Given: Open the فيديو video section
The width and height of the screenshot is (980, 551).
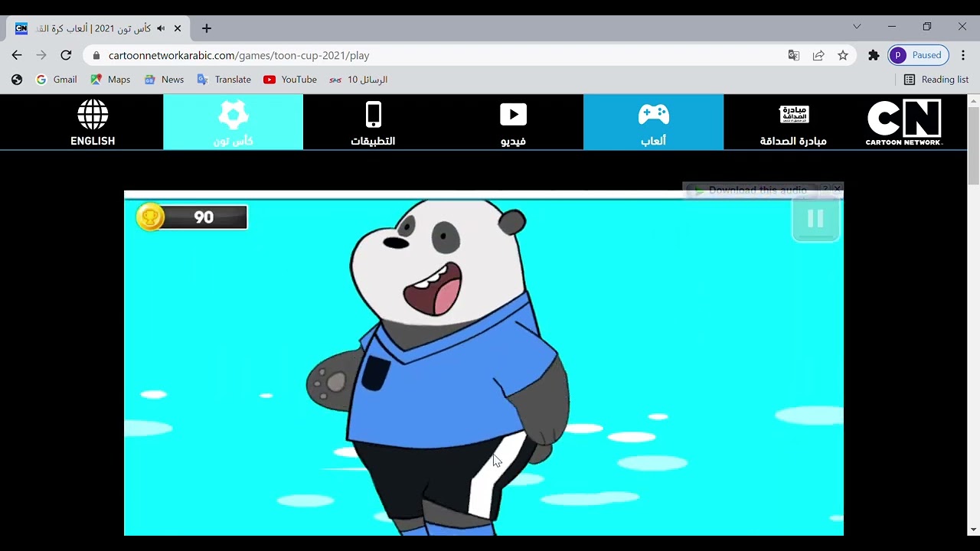Looking at the screenshot, I should (x=513, y=122).
